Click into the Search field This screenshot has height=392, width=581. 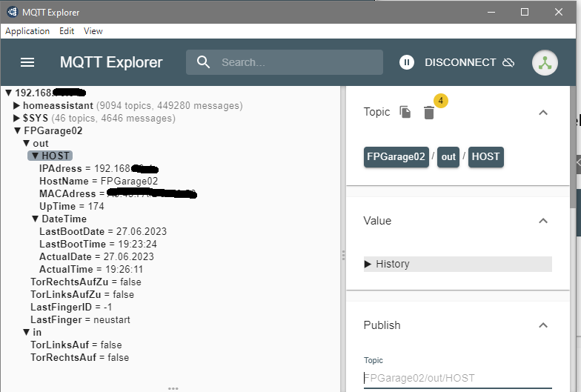285,62
